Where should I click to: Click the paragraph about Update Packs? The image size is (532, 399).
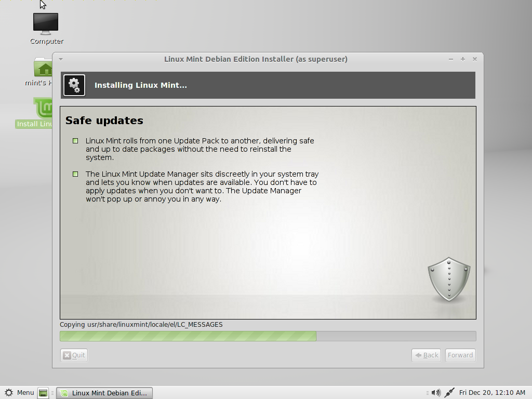200,149
